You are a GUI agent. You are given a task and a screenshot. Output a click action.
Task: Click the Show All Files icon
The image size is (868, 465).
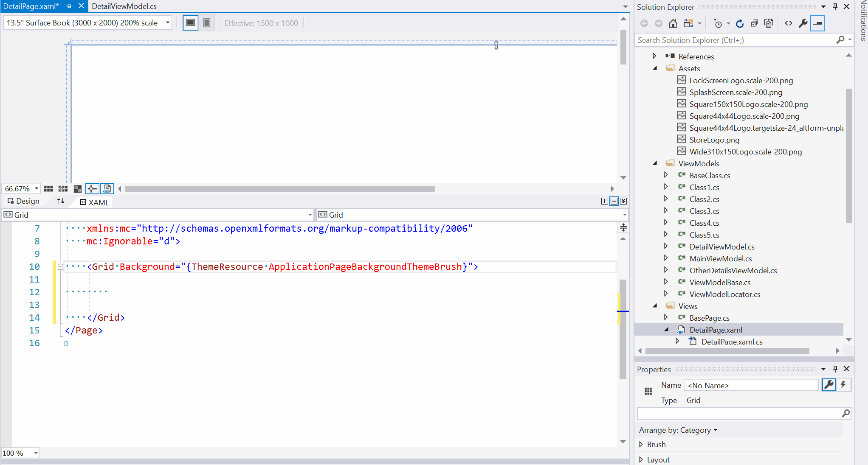(x=768, y=23)
